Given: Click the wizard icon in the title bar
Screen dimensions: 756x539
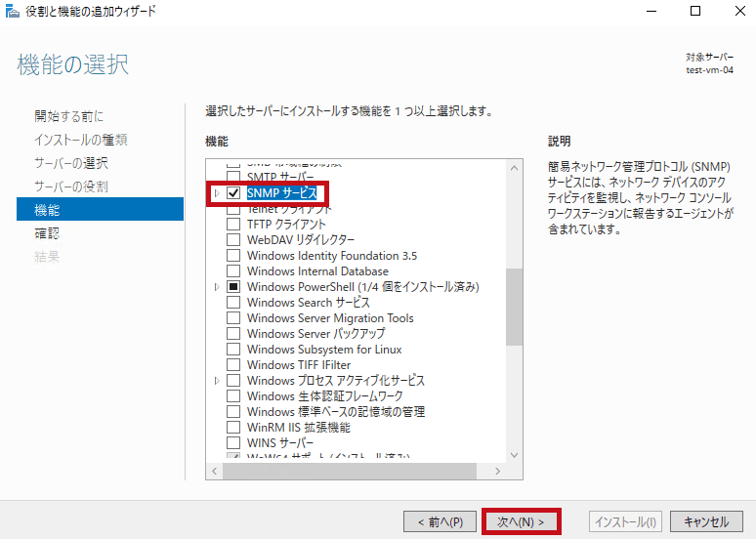Looking at the screenshot, I should click(12, 11).
